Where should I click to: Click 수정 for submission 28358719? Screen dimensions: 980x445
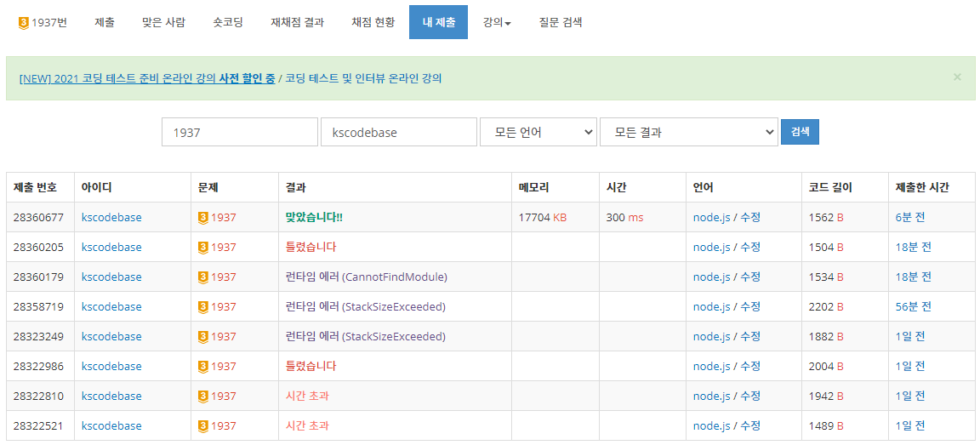coord(750,307)
